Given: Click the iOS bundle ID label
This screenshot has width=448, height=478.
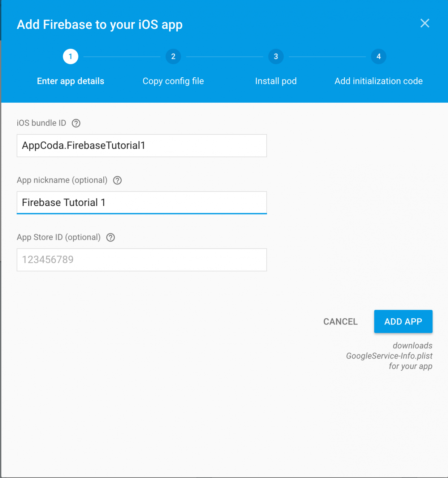Looking at the screenshot, I should (x=42, y=123).
